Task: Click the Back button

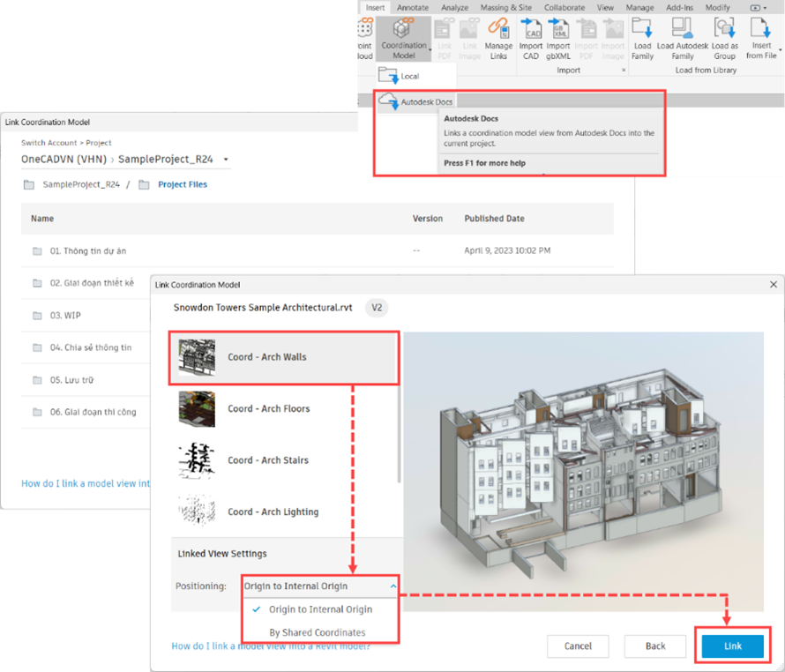Action: (x=654, y=646)
